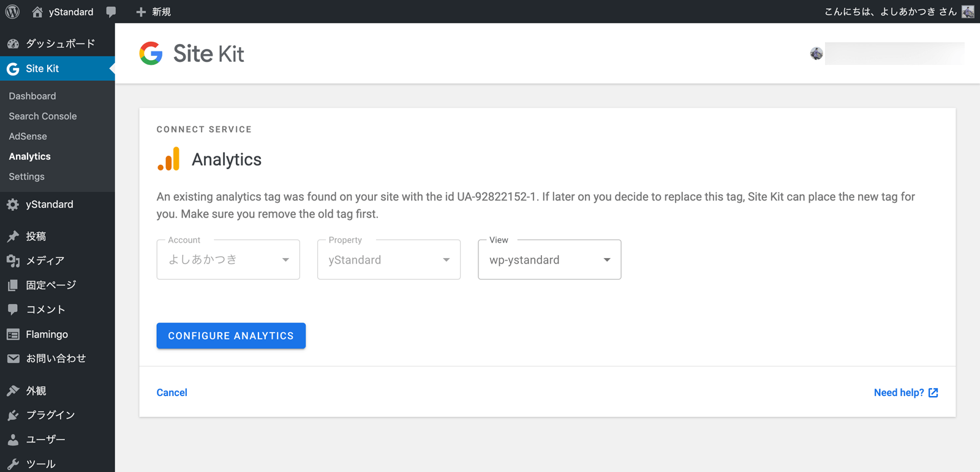Go to Site Kit Dashboard submenu
This screenshot has width=980, height=472.
(32, 96)
